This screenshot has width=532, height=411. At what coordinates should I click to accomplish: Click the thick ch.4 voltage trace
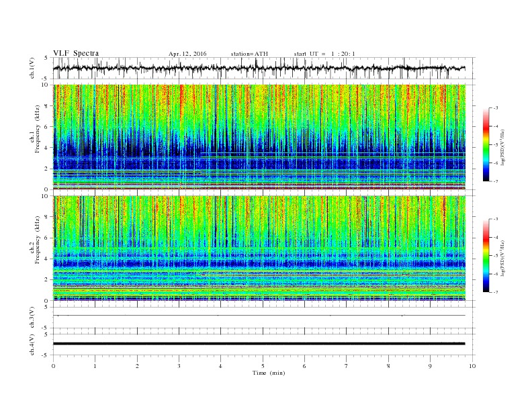[259, 344]
